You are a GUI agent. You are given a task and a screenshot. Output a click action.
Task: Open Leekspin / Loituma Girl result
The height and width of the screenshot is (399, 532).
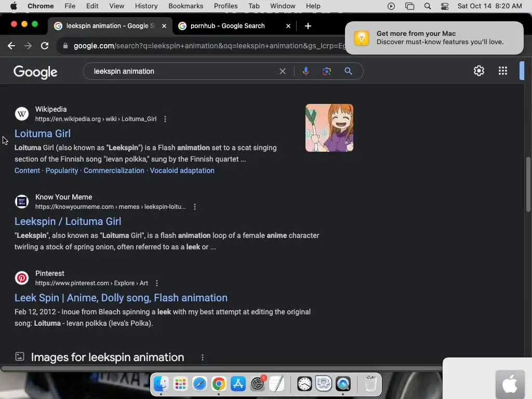(68, 221)
